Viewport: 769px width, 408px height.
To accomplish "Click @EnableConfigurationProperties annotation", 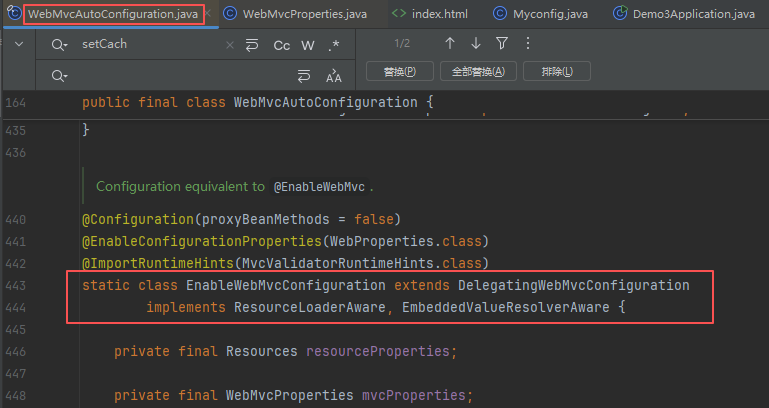I will [202, 241].
